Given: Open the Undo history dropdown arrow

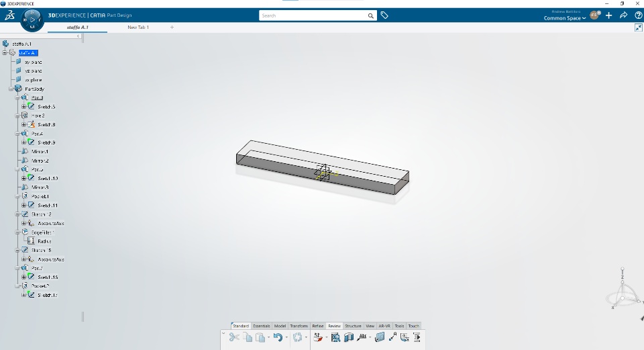Looking at the screenshot, I should click(286, 338).
